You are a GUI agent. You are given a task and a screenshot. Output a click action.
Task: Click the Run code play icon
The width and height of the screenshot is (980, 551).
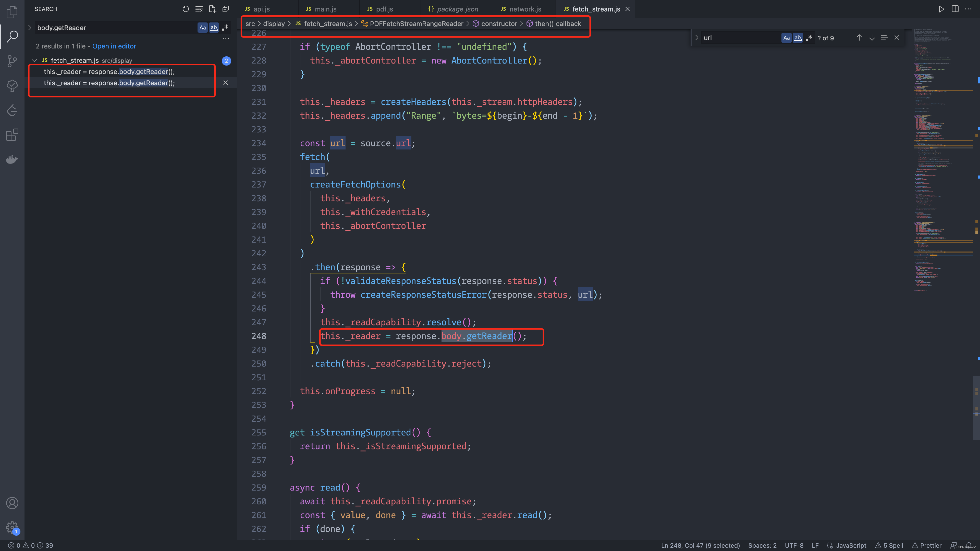(x=941, y=9)
